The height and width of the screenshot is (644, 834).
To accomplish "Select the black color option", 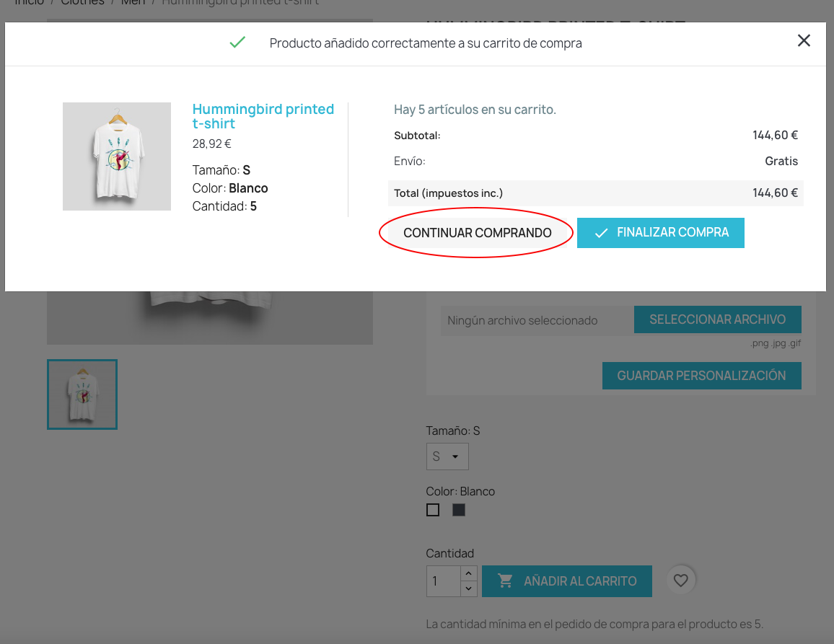I will pyautogui.click(x=458, y=510).
